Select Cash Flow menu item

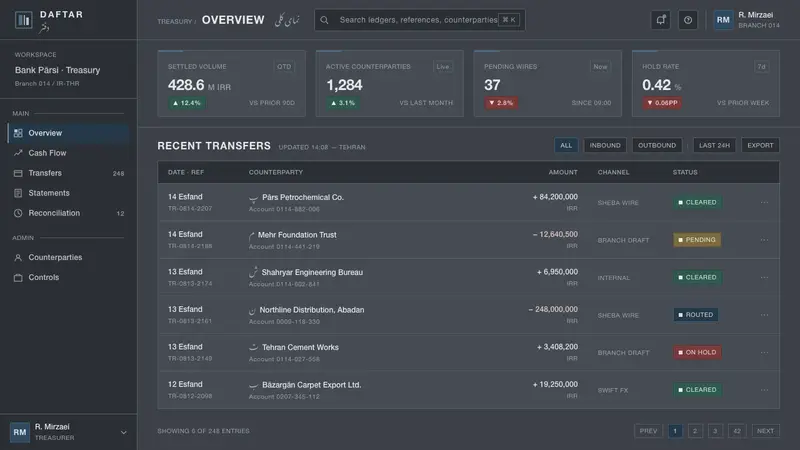pyautogui.click(x=68, y=153)
